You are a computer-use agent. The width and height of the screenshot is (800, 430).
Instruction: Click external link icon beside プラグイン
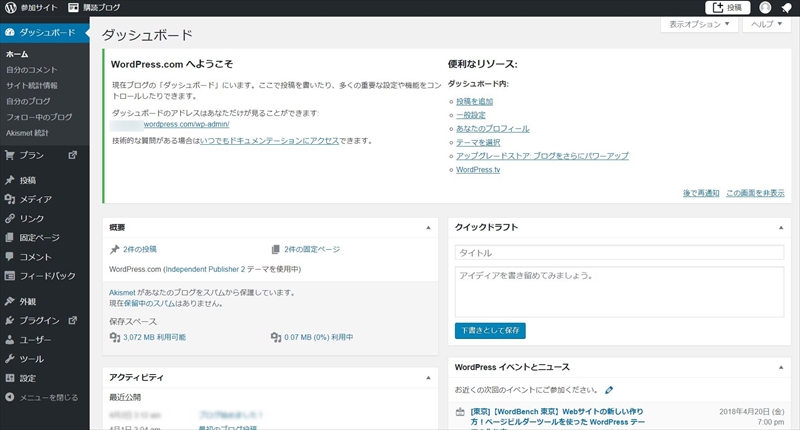73,320
